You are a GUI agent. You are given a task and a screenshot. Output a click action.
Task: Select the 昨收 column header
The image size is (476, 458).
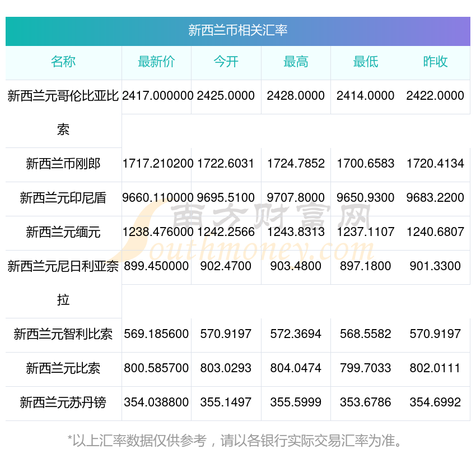click(x=435, y=62)
